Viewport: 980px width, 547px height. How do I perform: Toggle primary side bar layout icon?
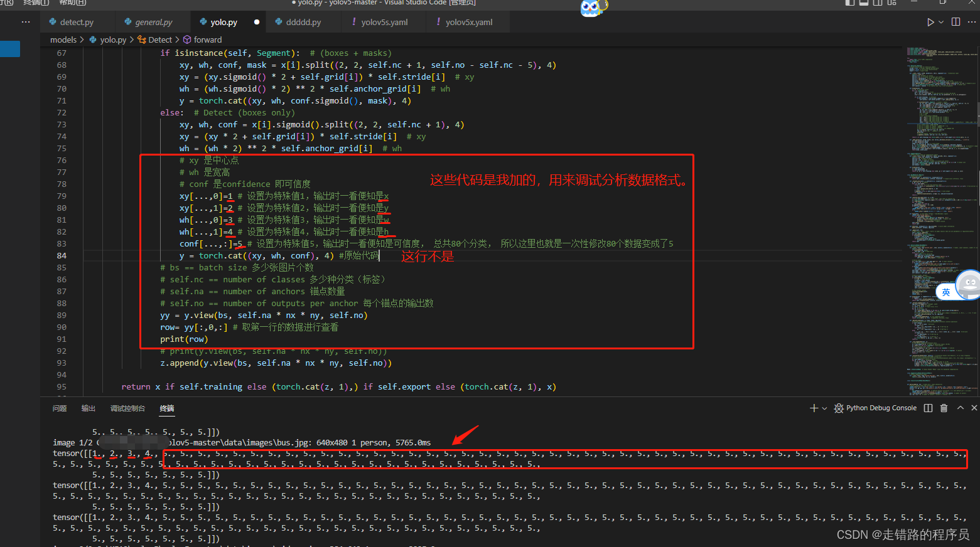pyautogui.click(x=850, y=3)
